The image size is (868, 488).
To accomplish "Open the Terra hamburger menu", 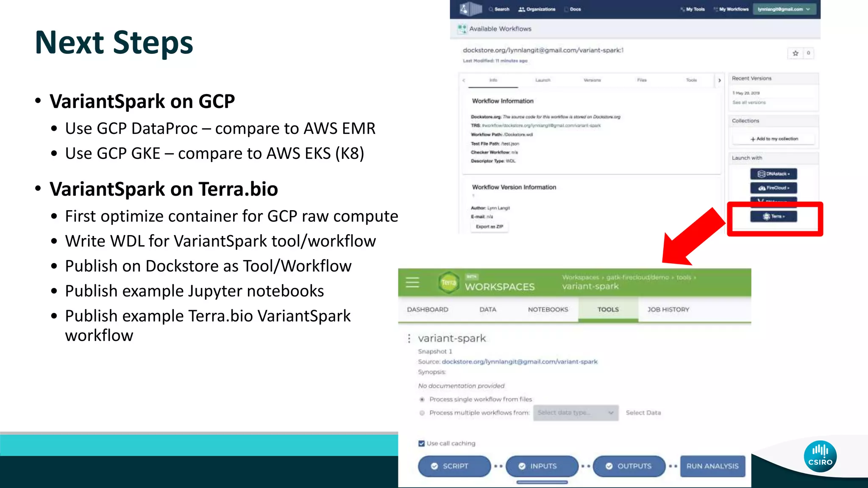I will pos(412,283).
